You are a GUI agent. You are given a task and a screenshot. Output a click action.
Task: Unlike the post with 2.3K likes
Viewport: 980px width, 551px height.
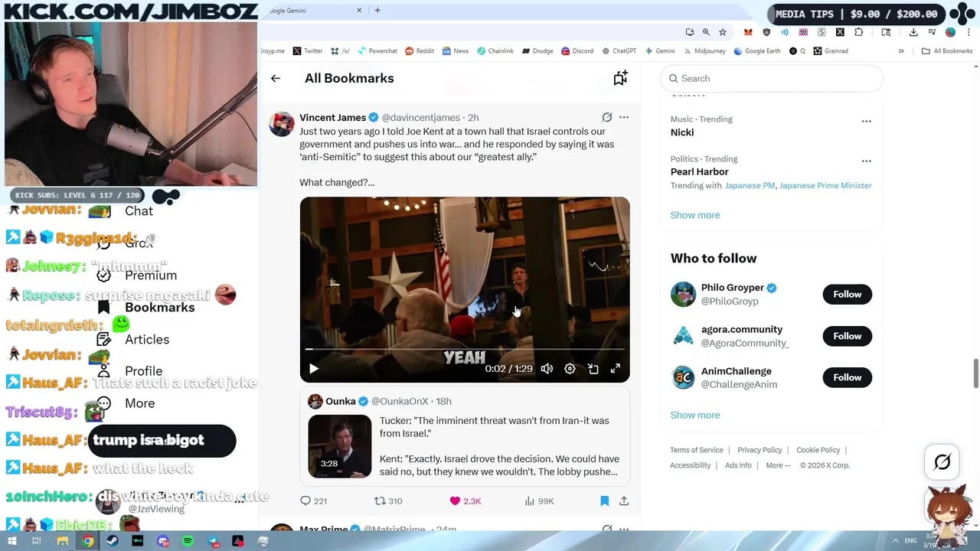pos(465,500)
